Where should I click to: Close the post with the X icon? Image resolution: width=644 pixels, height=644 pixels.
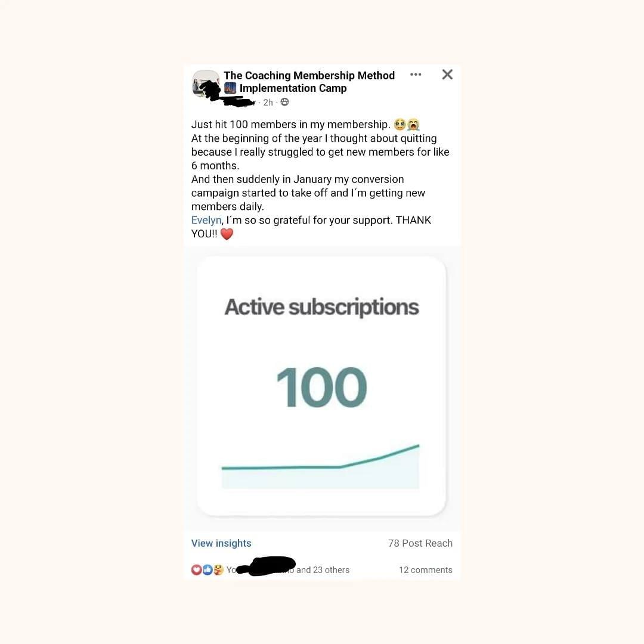(x=447, y=75)
